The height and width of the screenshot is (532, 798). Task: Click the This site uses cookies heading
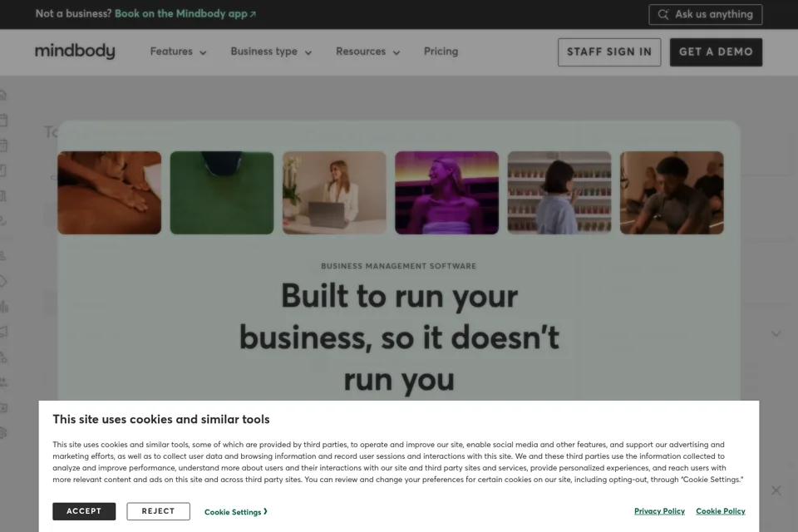point(160,420)
